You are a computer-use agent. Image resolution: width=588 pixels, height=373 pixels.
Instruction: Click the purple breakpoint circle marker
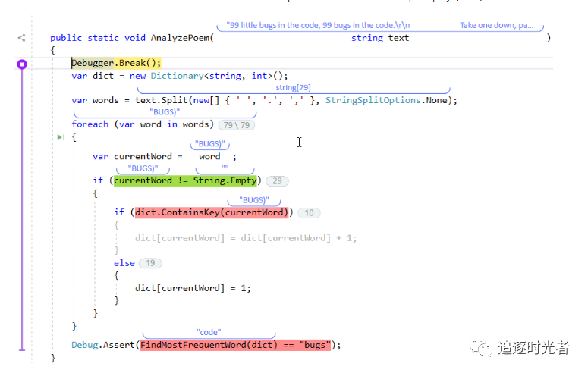22,64
